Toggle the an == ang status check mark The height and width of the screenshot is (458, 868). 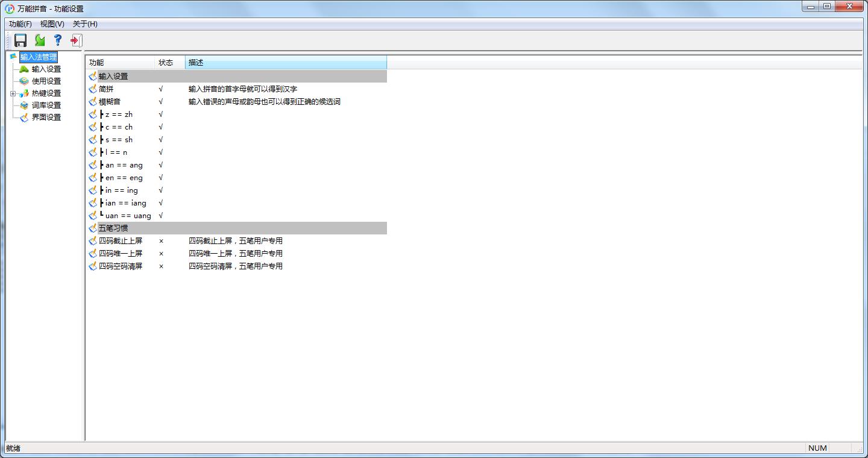tap(161, 165)
